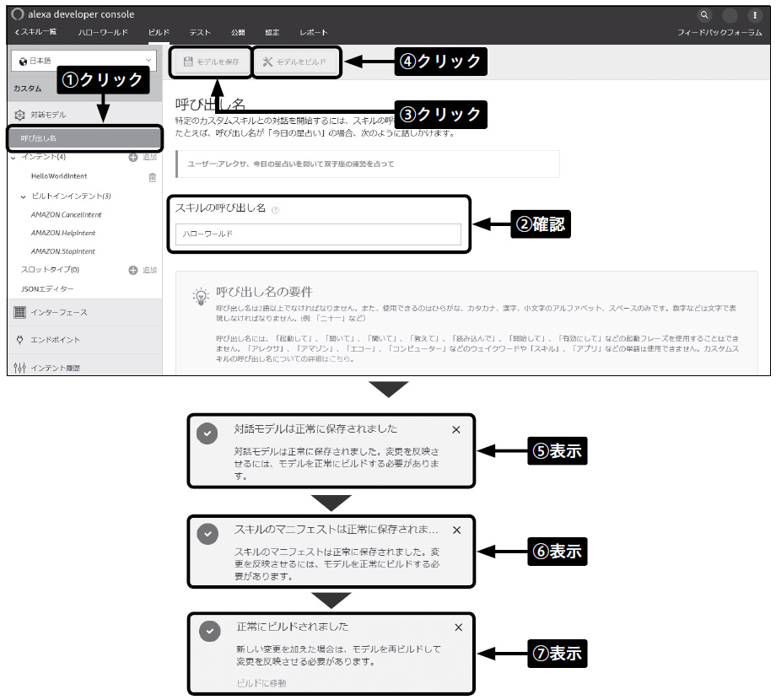The image size is (776, 700).
Task: Switch to the テスト tab
Action: 200,32
